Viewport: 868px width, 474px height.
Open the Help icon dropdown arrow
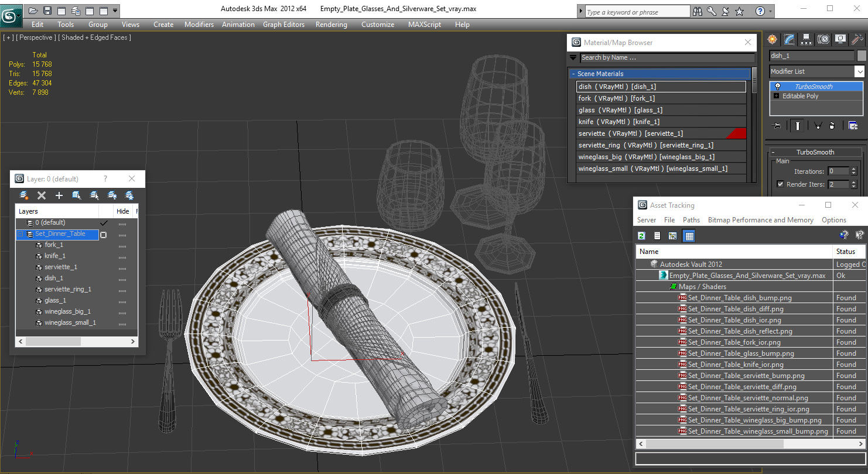(x=770, y=11)
